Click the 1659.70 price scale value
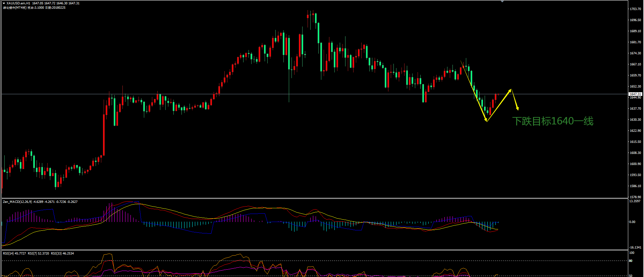The height and width of the screenshot is (277, 644). click(x=636, y=75)
